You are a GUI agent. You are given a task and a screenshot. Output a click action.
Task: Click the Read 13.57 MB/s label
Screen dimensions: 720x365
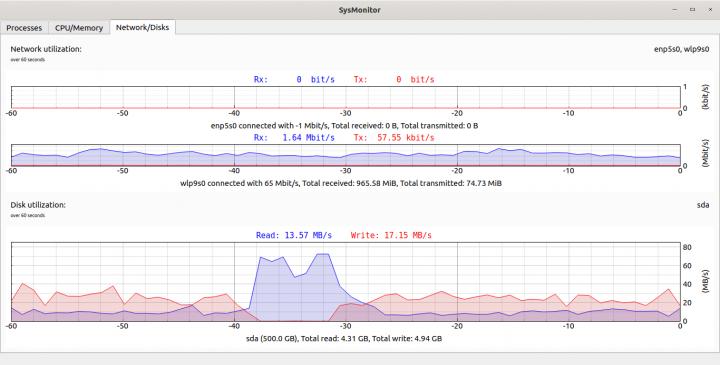coord(294,235)
